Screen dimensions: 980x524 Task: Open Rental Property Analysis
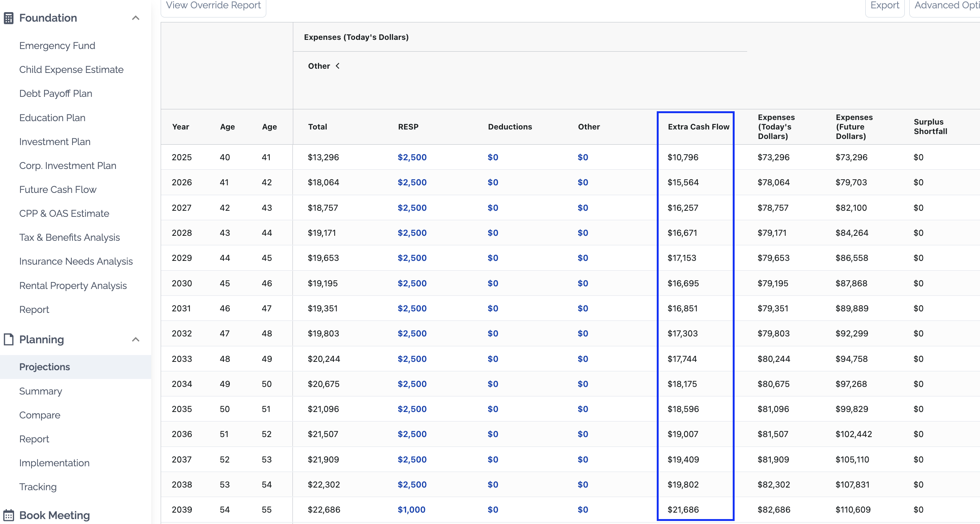click(73, 285)
